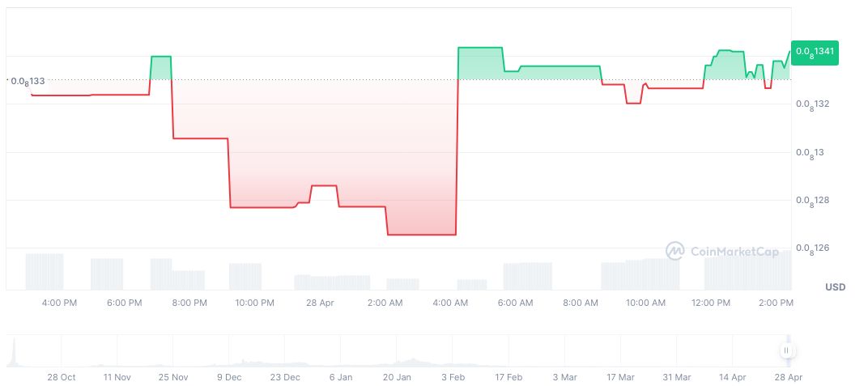Viewport: 868px width, 386px height.
Task: Click the 2:00 PM time axis label
Action: (776, 303)
